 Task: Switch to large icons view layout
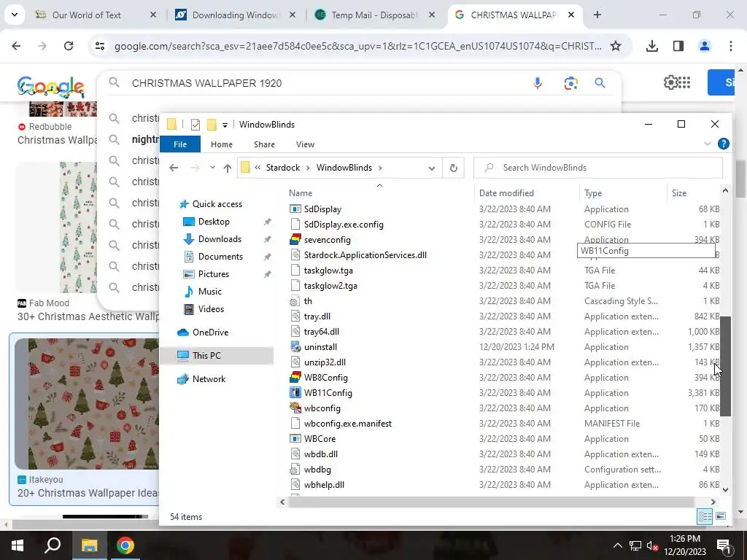720,516
